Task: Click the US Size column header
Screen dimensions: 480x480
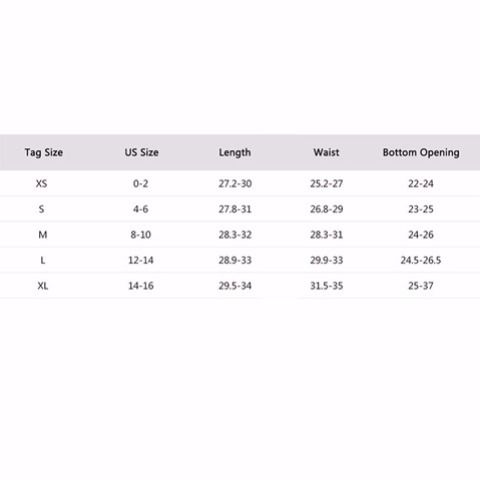Action: pyautogui.click(x=141, y=152)
